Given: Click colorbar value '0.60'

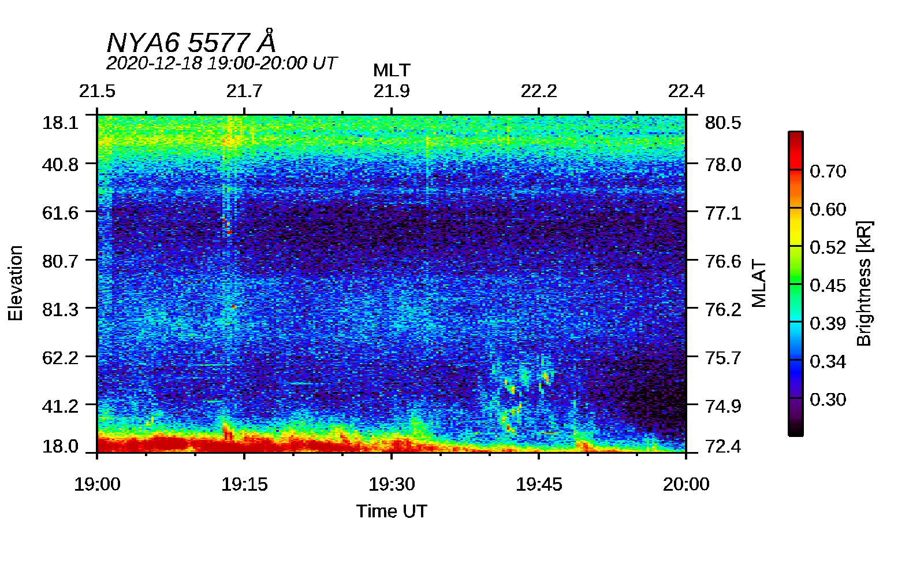Looking at the screenshot, I should (828, 210).
